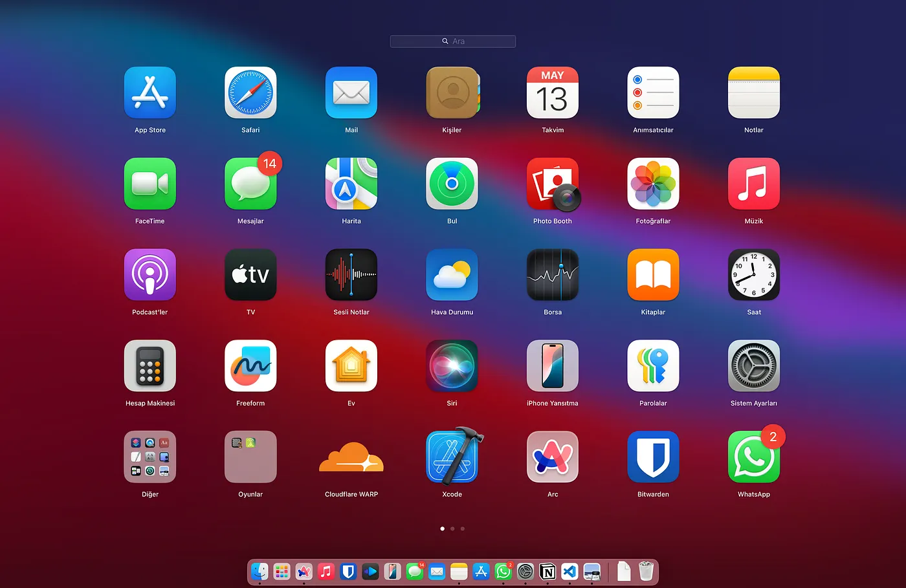Expand the Oyunlar games folder
The width and height of the screenshot is (906, 588).
click(x=250, y=457)
